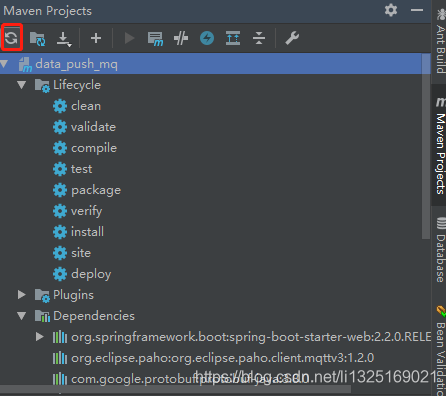Click gear icon beside install goal
The width and height of the screenshot is (446, 396).
point(60,232)
